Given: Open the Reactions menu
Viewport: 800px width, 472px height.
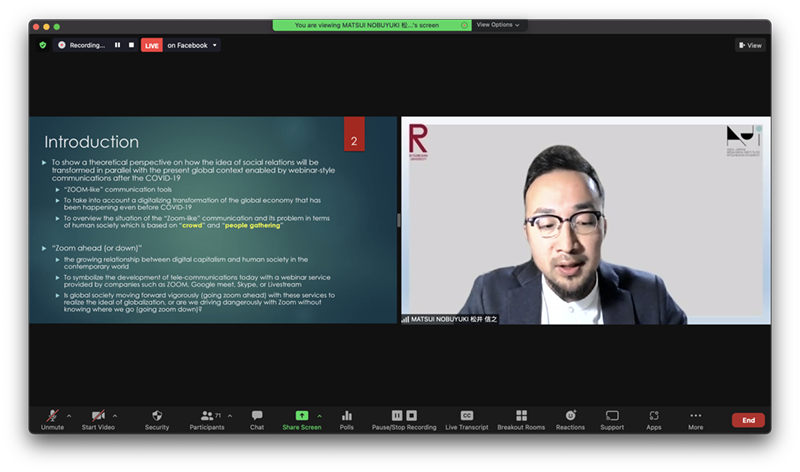Looking at the screenshot, I should pos(570,417).
